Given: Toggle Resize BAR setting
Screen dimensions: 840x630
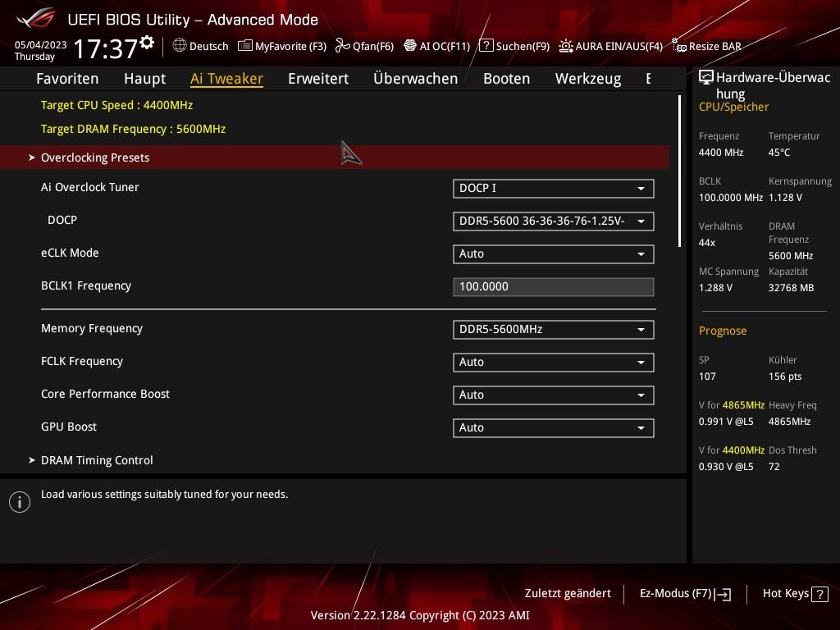Looking at the screenshot, I should [706, 46].
